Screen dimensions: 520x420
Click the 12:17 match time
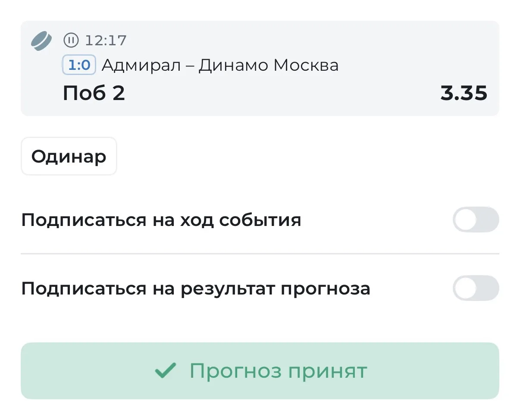(106, 41)
